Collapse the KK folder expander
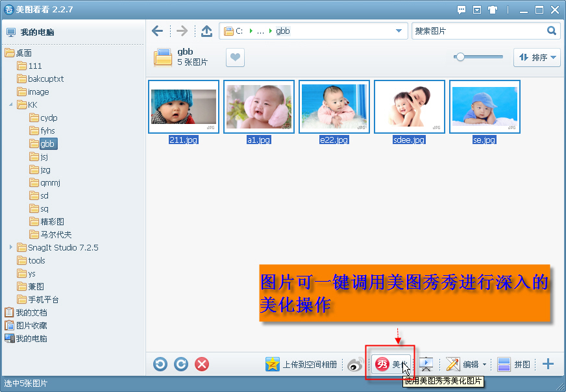The image size is (566, 392). point(11,104)
